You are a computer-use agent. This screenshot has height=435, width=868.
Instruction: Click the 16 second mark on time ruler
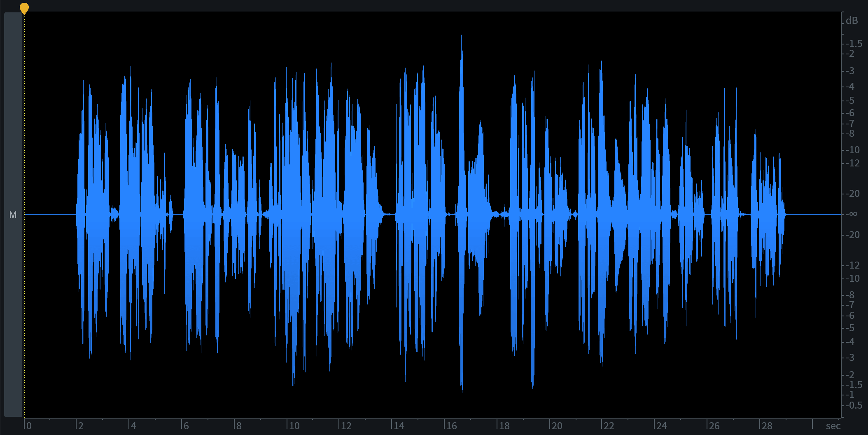tap(452, 426)
